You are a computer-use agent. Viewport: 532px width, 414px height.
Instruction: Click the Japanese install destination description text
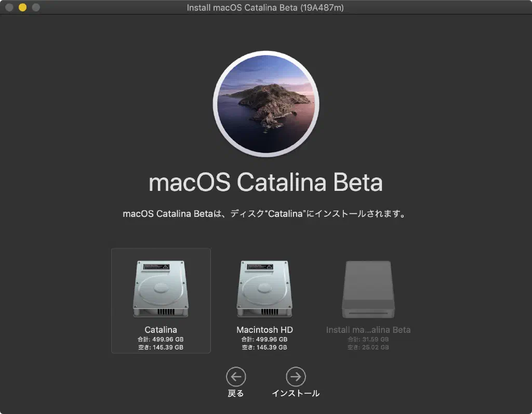coord(264,214)
